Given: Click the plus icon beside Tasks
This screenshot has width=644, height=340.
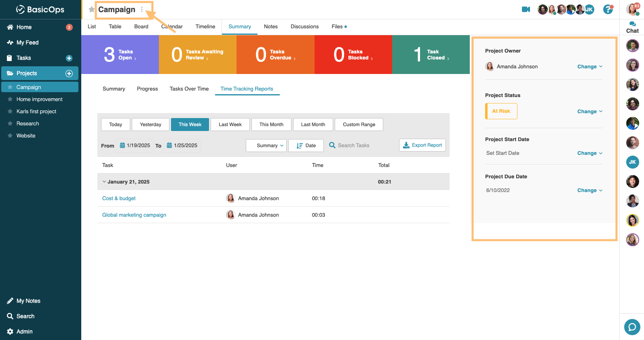Looking at the screenshot, I should (69, 58).
